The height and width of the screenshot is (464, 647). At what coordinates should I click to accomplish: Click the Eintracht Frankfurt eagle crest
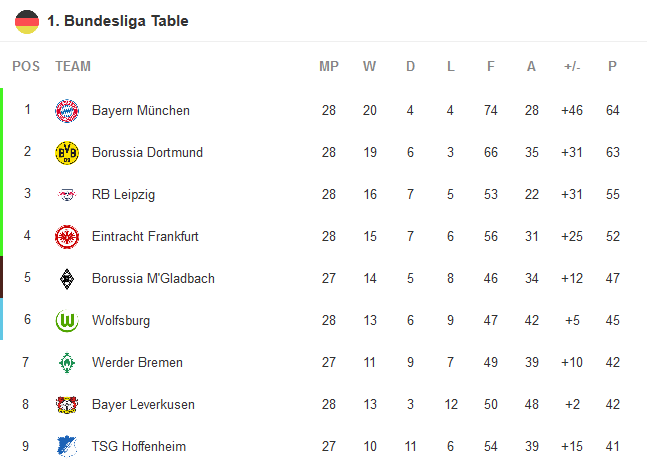pyautogui.click(x=67, y=236)
